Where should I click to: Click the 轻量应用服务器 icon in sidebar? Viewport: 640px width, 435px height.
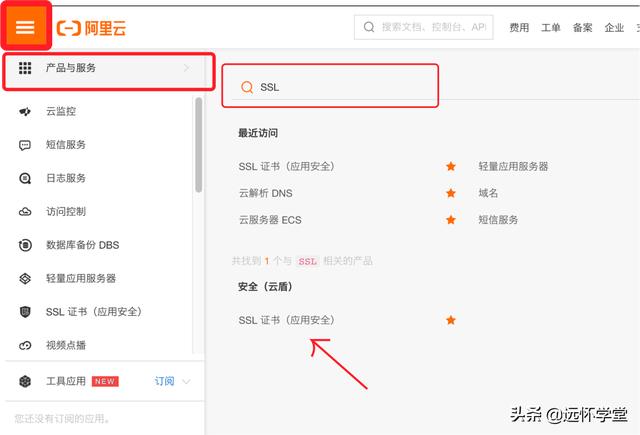pyautogui.click(x=25, y=279)
